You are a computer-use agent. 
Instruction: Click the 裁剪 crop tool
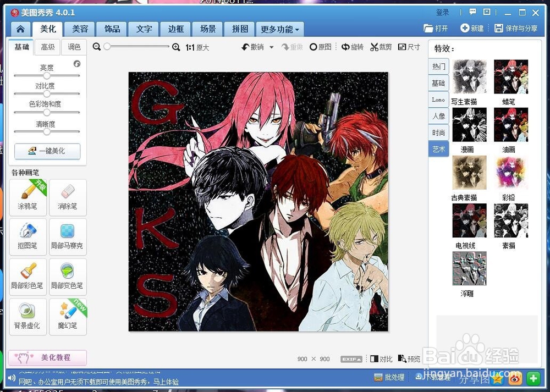[x=381, y=47]
